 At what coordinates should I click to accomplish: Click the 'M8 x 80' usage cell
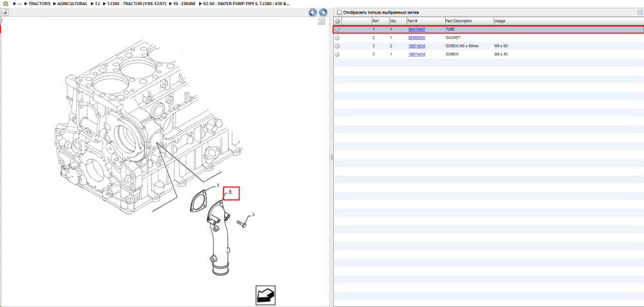(500, 46)
